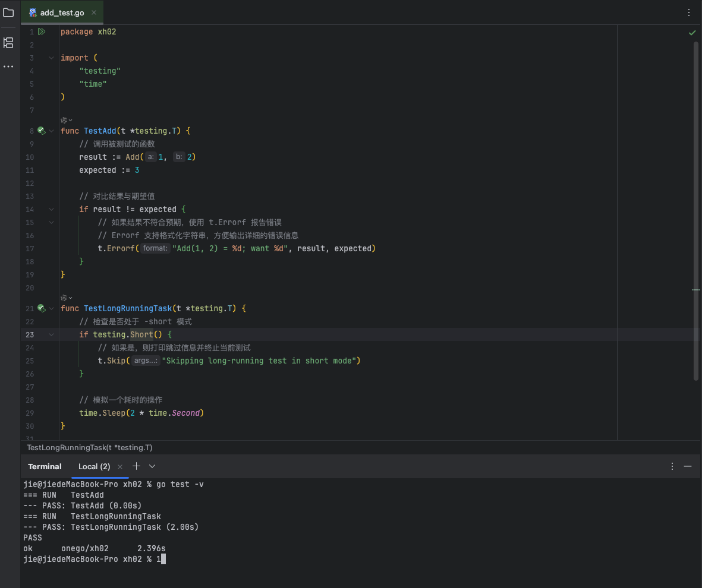Click package xh02 declaration
This screenshot has width=702, height=588.
(88, 31)
